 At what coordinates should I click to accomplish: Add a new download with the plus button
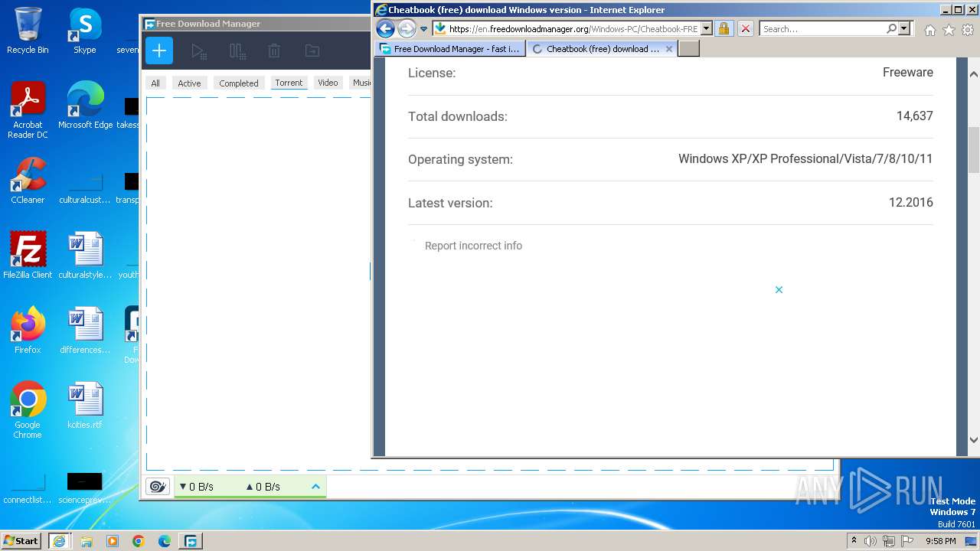point(159,51)
